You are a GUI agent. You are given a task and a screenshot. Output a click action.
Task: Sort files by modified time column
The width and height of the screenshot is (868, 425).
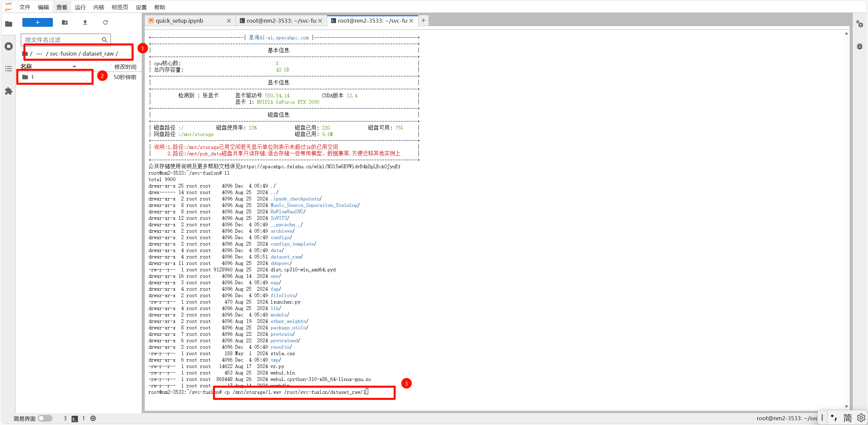(125, 67)
